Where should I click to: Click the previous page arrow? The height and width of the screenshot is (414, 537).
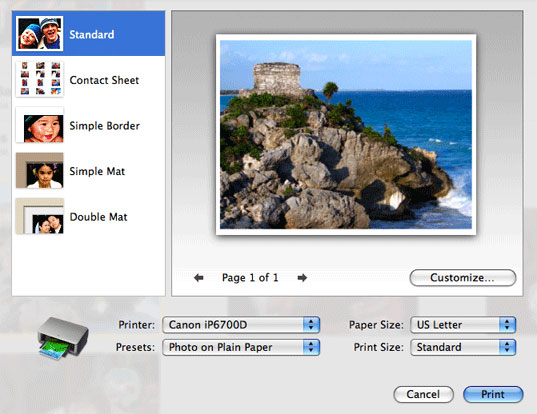[199, 277]
